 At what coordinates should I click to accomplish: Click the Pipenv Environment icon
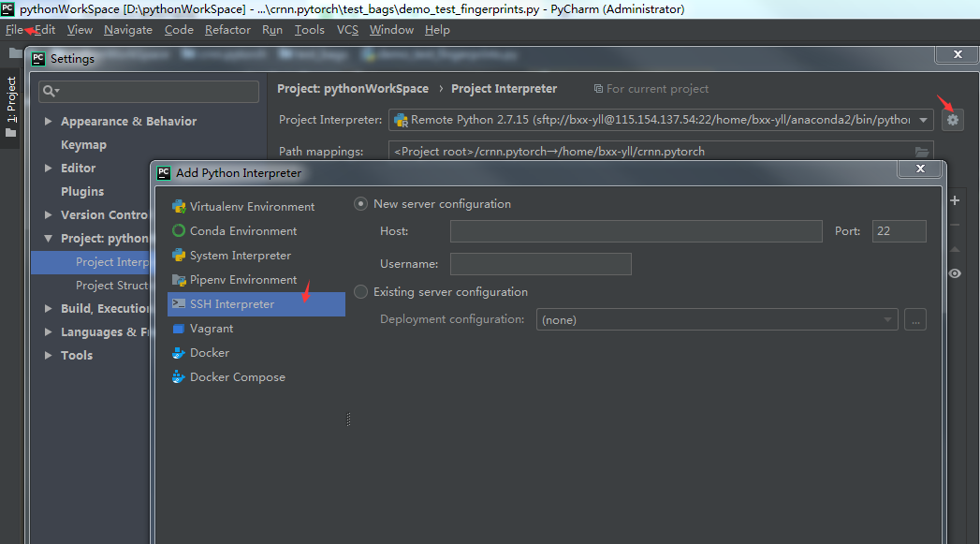click(179, 280)
